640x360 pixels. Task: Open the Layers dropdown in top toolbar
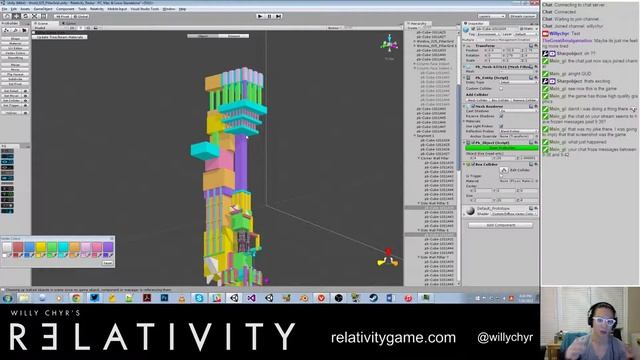click(x=492, y=16)
